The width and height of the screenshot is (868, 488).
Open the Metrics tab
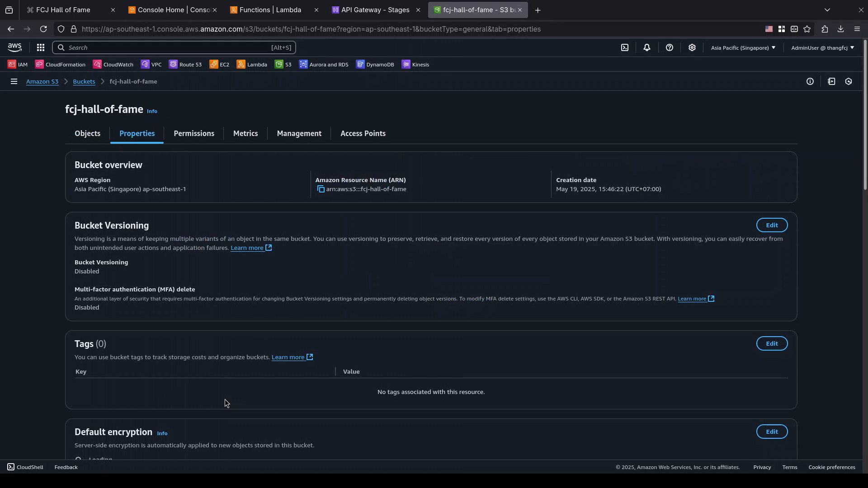[245, 134]
